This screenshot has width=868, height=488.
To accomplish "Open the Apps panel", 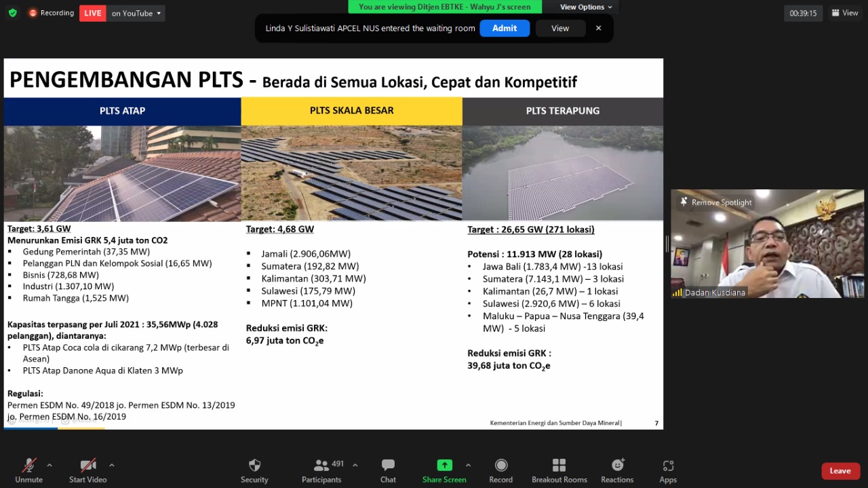I will point(668,466).
